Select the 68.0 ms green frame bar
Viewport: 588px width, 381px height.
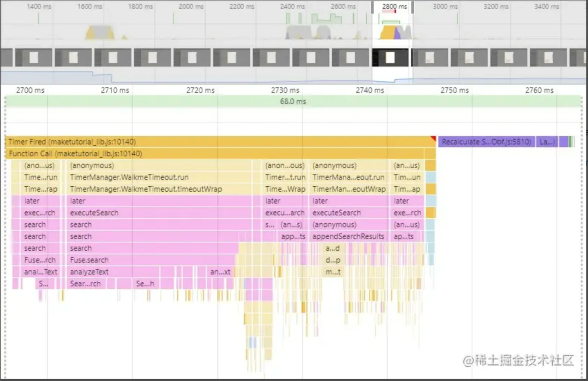pos(293,101)
